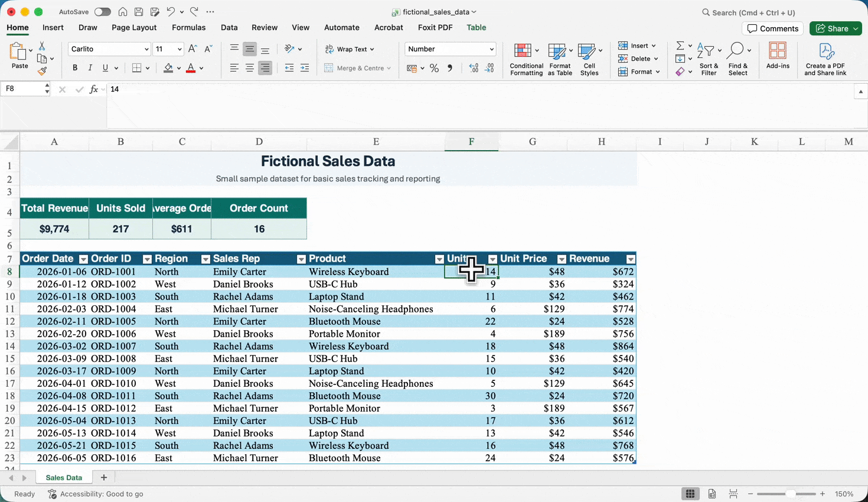The image size is (868, 502).
Task: Open the Region column filter dropdown
Action: [x=205, y=259]
